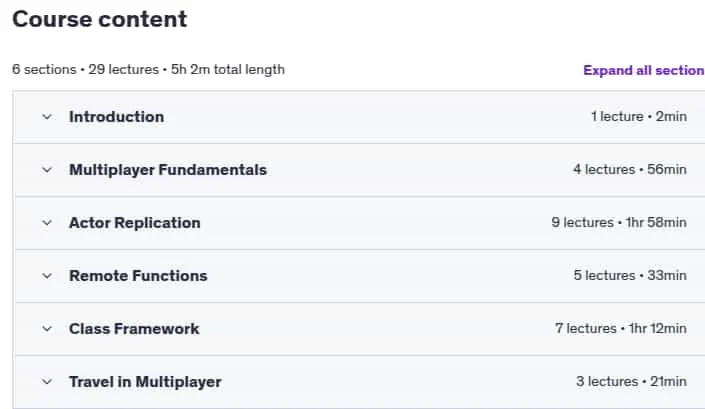Viewport: 705px width, 409px height.
Task: Click '7 lectures • 1hr 12min' text
Action: coord(621,329)
